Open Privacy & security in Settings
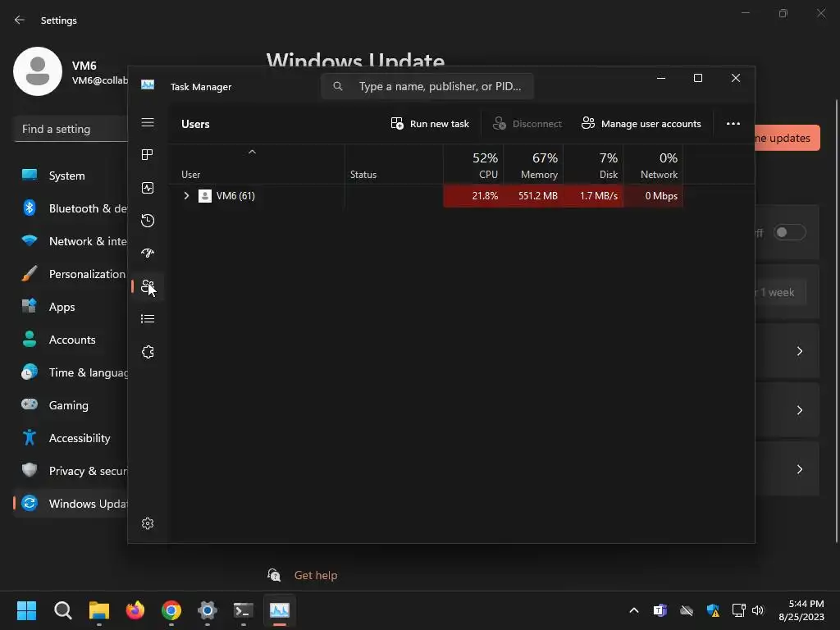Screen dimensions: 840x630 (x=71, y=471)
